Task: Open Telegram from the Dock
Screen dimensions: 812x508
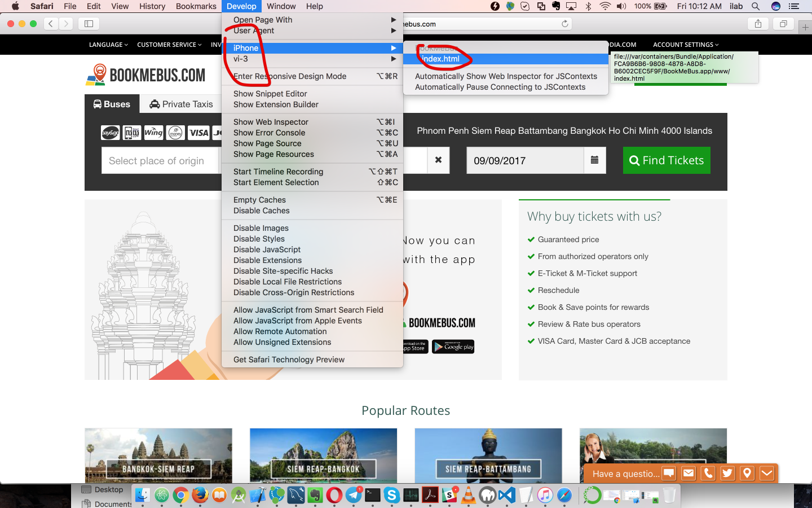Action: pos(354,496)
